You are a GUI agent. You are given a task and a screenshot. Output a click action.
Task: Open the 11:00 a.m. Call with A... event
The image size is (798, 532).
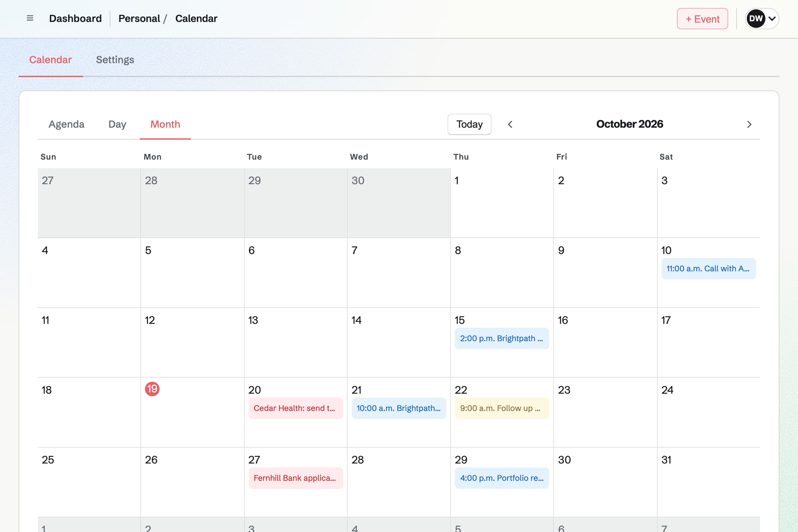[709, 269]
